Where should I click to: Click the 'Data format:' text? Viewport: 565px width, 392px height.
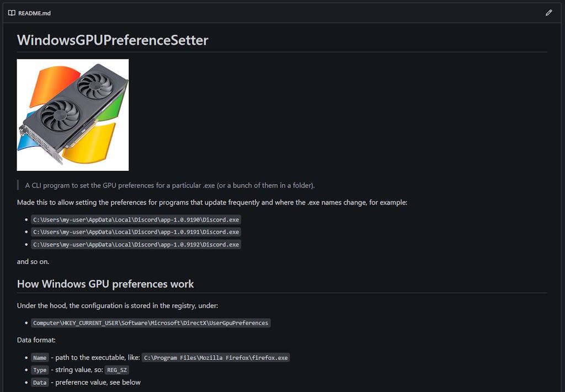pos(36,340)
